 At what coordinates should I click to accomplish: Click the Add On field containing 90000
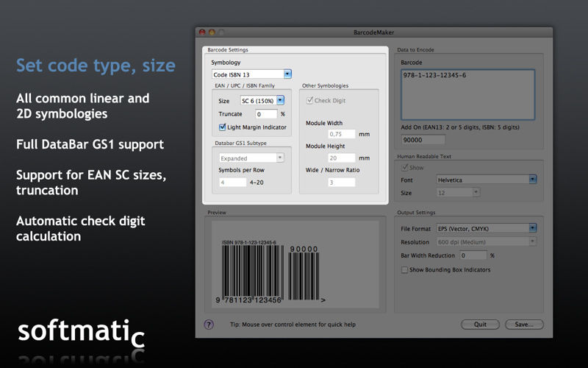(x=423, y=140)
